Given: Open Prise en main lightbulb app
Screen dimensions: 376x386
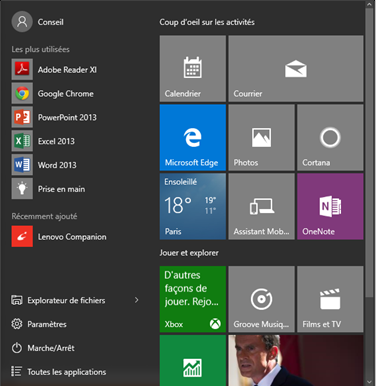Looking at the screenshot, I should click(x=49, y=189).
